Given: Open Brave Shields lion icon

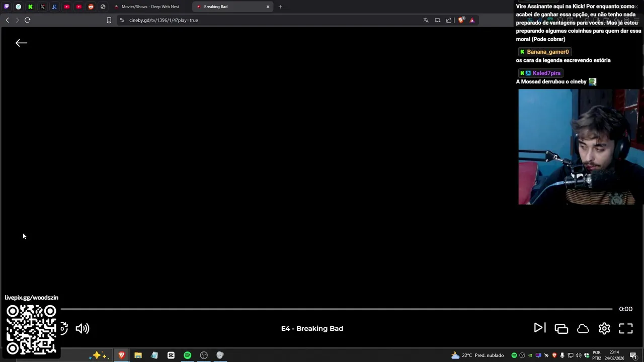Looking at the screenshot, I should pyautogui.click(x=461, y=20).
